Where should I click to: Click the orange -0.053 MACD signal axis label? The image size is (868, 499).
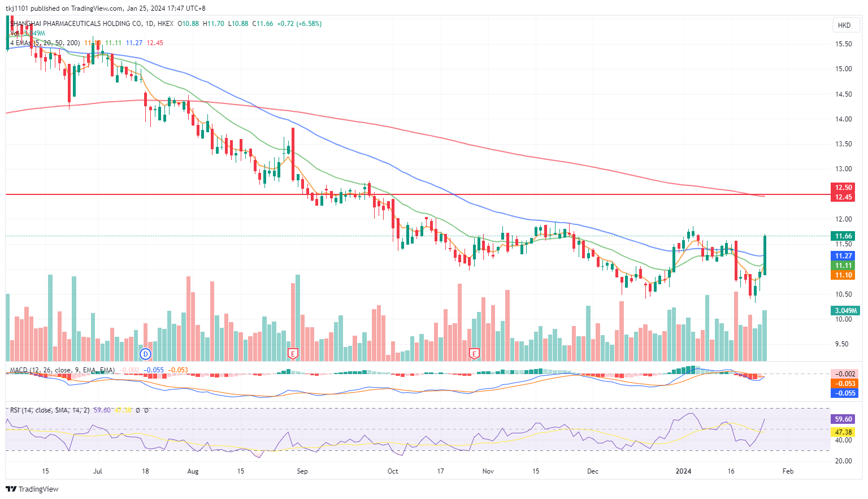pos(845,384)
